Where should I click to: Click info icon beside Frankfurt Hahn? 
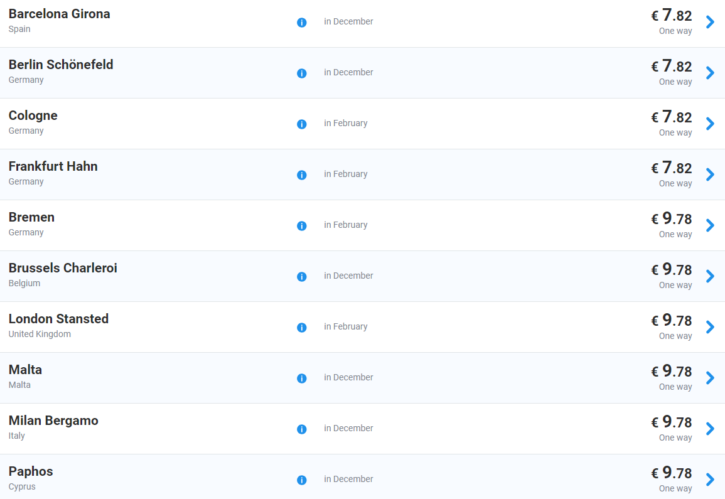pos(301,175)
